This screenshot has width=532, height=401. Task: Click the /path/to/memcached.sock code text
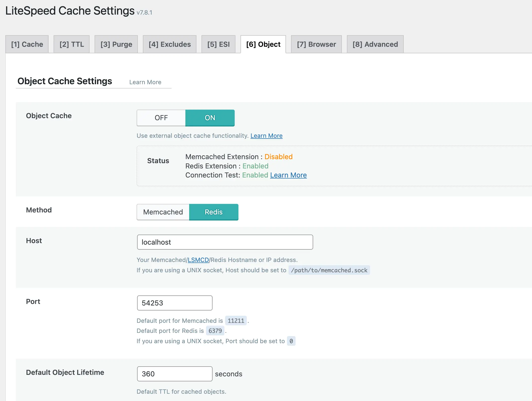click(329, 270)
